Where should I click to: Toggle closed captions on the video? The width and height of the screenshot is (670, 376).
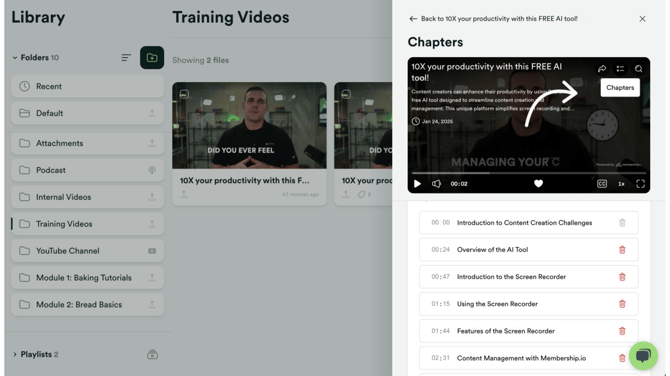tap(602, 184)
